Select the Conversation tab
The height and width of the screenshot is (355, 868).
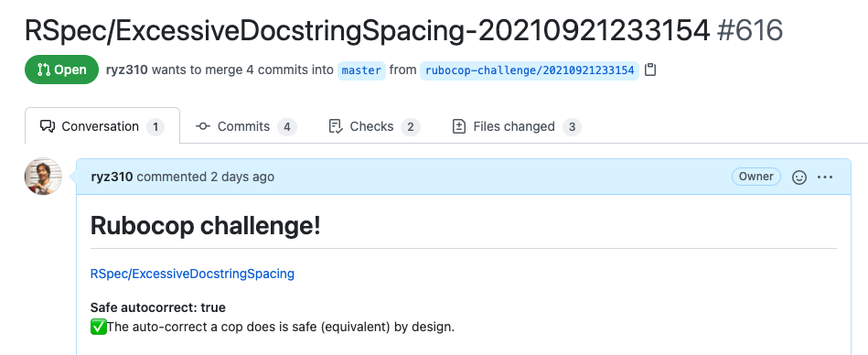(102, 125)
